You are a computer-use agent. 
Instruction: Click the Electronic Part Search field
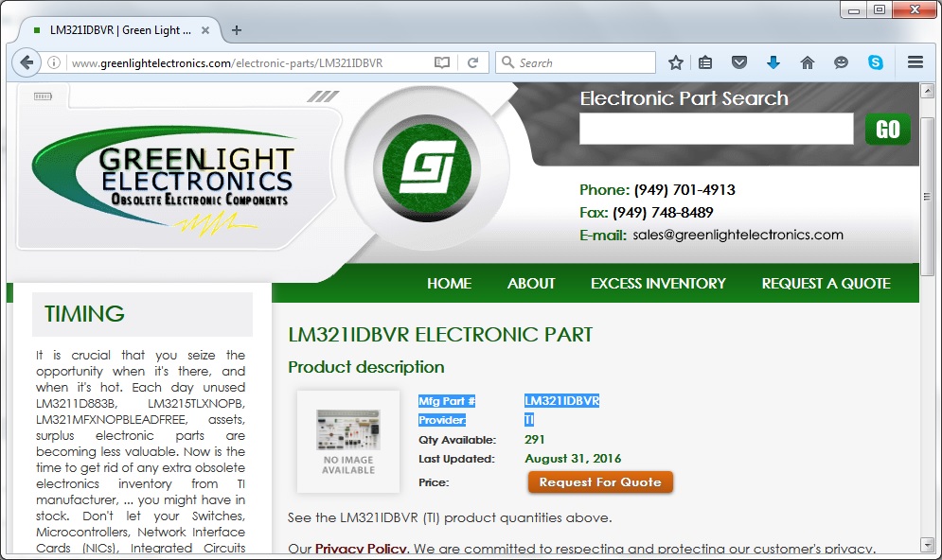click(x=716, y=129)
